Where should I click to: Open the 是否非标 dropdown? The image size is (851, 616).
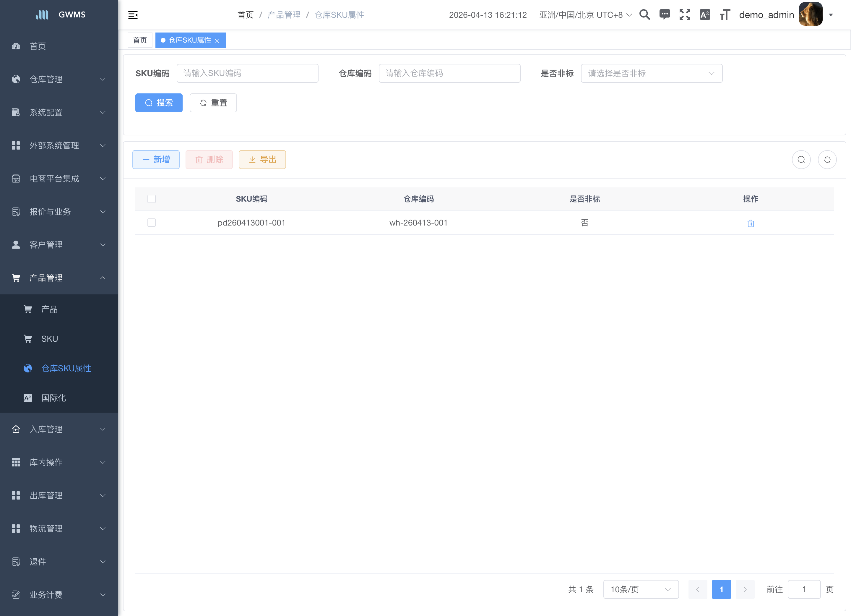coord(652,73)
